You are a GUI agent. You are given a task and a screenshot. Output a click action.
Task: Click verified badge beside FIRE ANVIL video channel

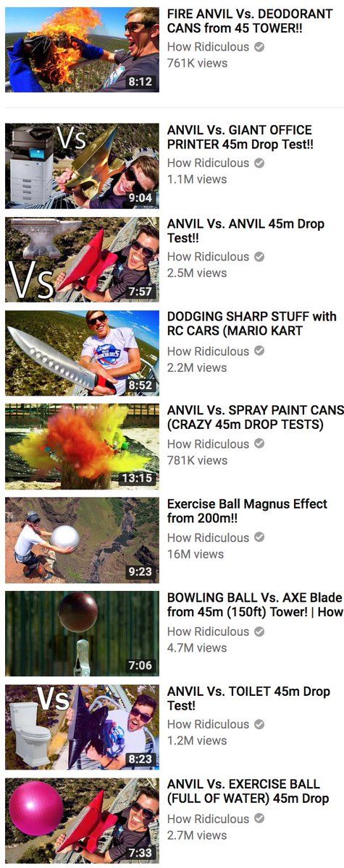(x=259, y=46)
